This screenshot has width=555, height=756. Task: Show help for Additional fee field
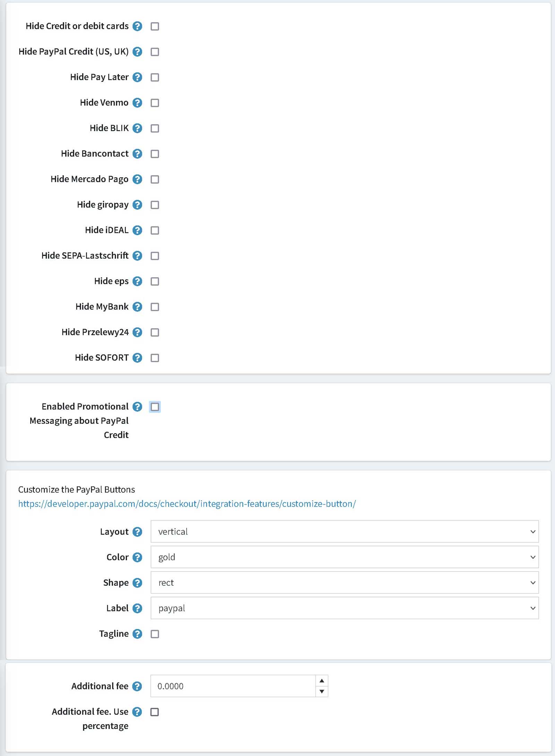(137, 686)
